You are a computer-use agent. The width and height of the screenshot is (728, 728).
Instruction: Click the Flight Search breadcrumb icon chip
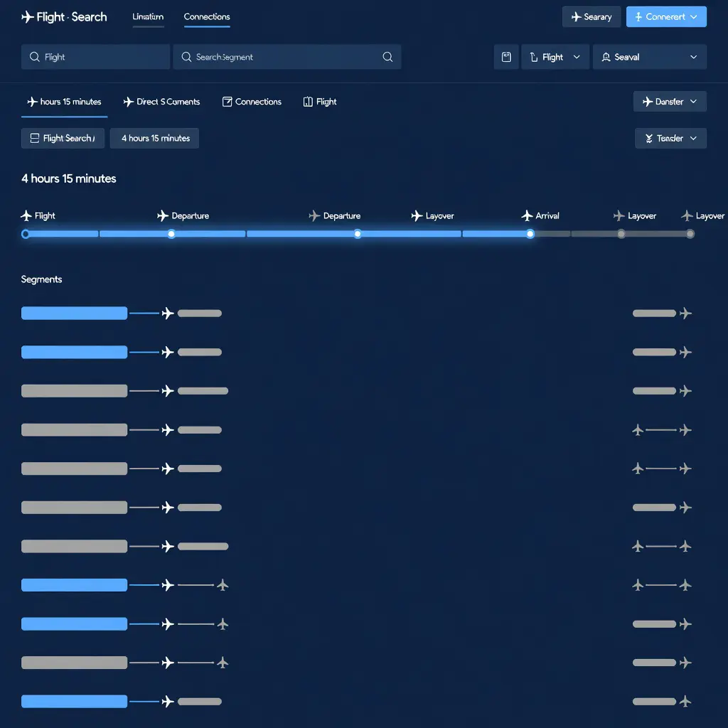click(x=63, y=139)
